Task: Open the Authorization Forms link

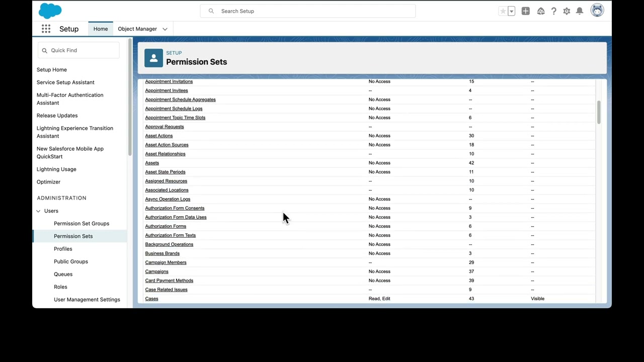Action: click(x=166, y=226)
